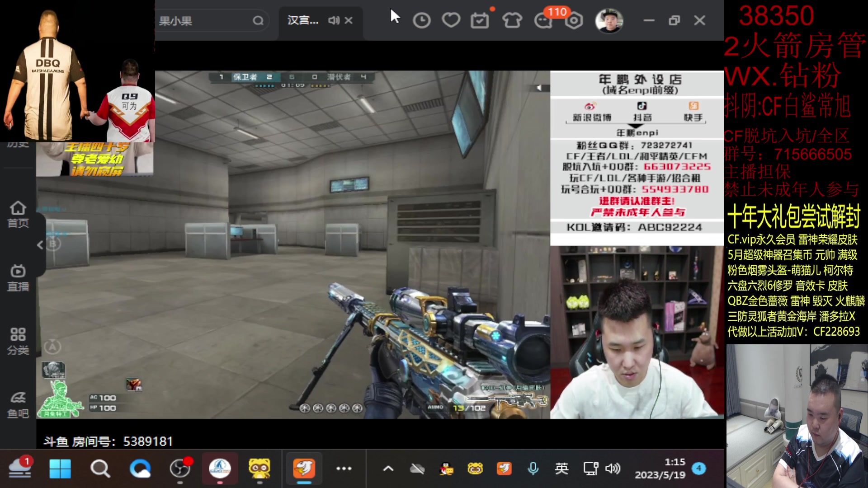Show more taskbar apps with three dots
Screen dimensions: 868x488
[x=344, y=469]
